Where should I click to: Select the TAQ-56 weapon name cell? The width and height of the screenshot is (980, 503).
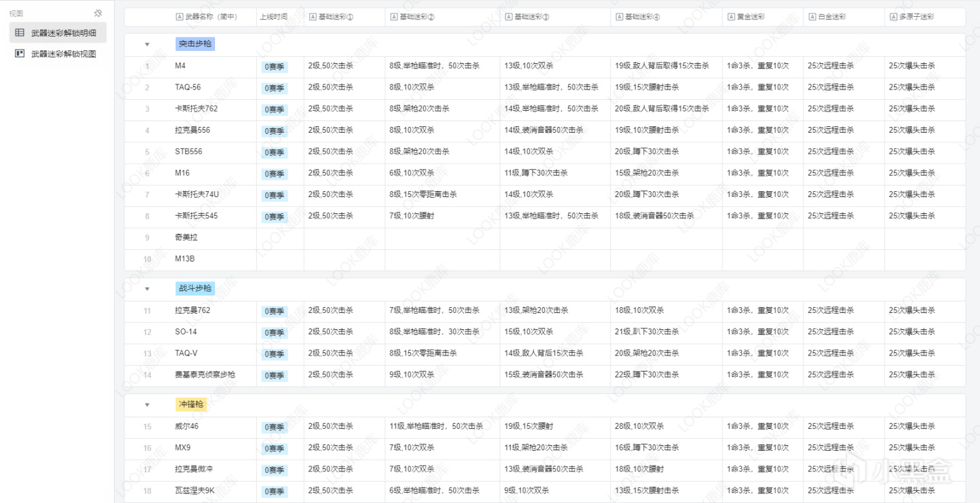pos(213,88)
